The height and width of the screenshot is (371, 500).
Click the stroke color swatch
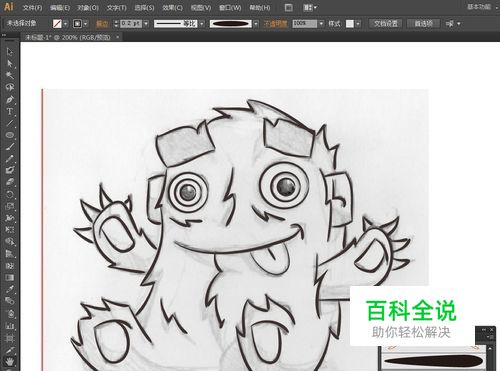(78, 24)
